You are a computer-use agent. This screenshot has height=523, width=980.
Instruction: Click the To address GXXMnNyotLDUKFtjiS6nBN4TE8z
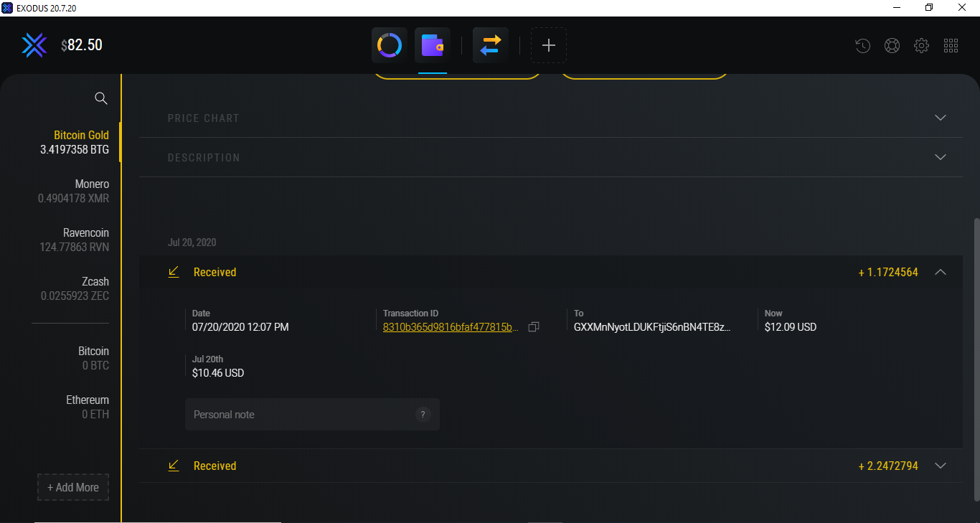coord(652,327)
